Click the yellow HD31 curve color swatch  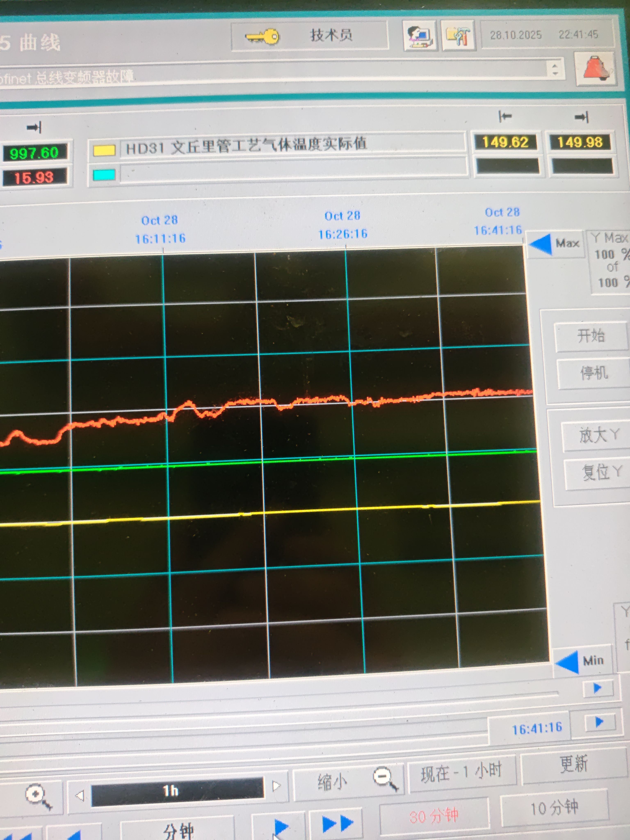pos(104,150)
